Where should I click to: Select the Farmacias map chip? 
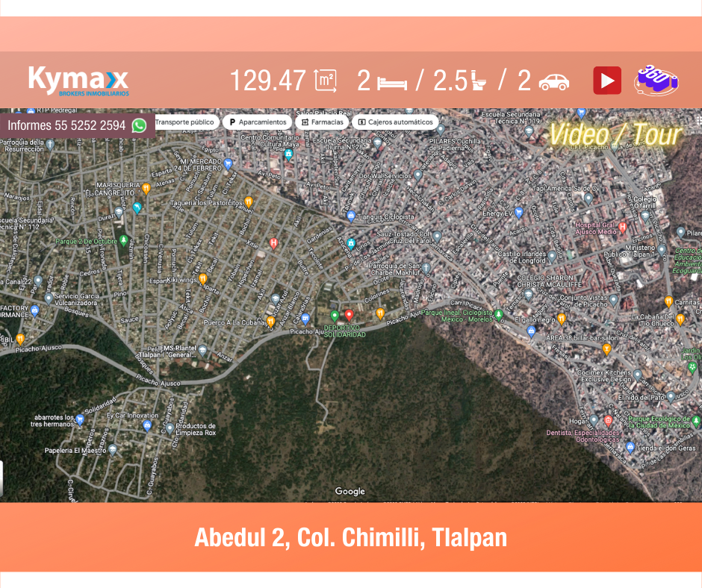(323, 122)
